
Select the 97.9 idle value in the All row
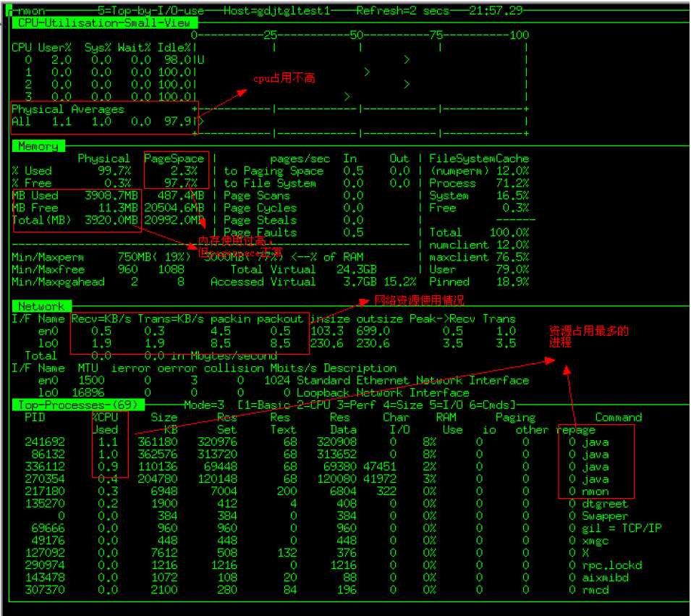[177, 122]
